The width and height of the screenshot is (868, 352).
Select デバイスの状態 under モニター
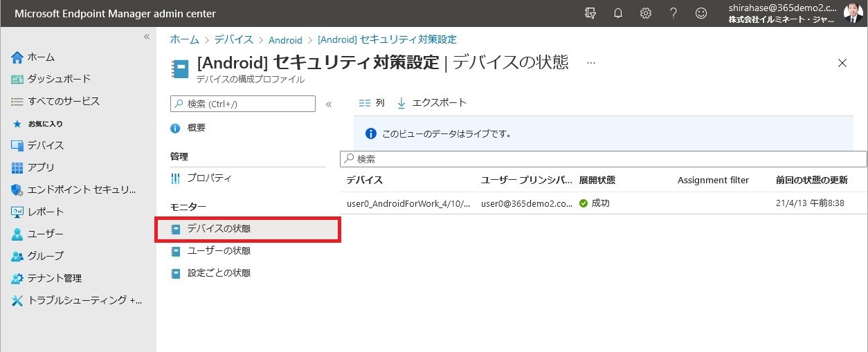pos(248,229)
